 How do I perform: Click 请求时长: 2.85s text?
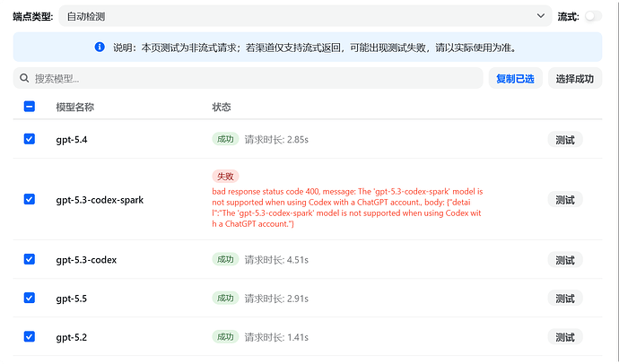tap(276, 140)
